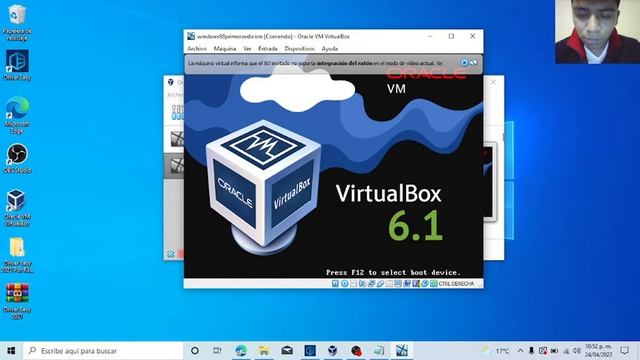The image size is (640, 360).
Task: Maximize the VM window
Action: tap(451, 36)
